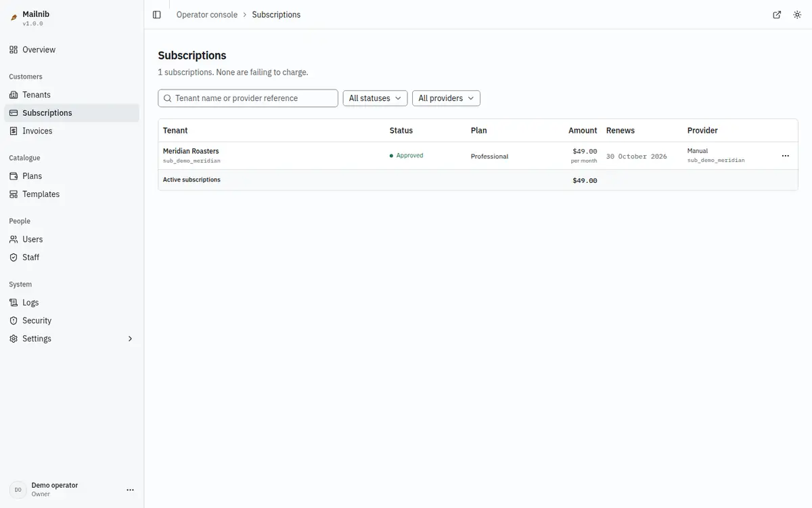Go to Overview page
This screenshot has width=812, height=508.
(72, 49)
